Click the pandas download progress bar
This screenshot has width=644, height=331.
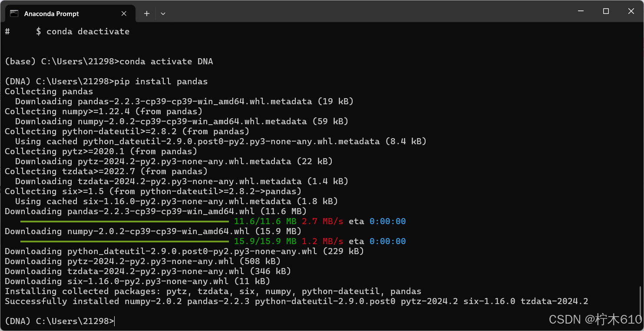pyautogui.click(x=124, y=221)
